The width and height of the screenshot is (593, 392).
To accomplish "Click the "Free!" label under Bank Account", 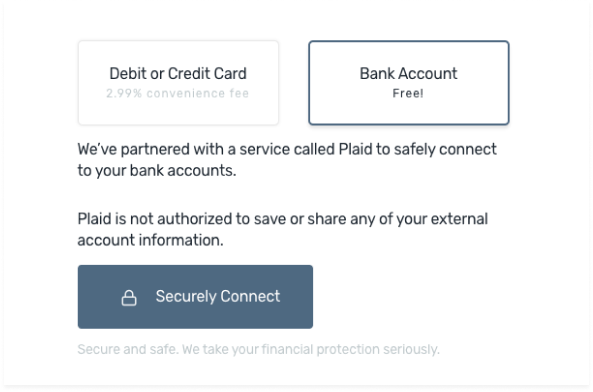I will pos(408,93).
